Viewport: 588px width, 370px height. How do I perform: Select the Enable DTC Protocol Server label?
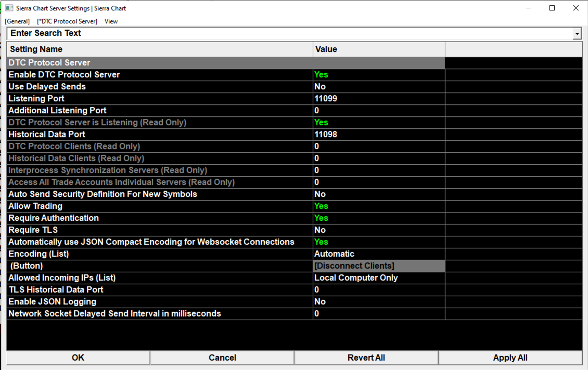64,74
